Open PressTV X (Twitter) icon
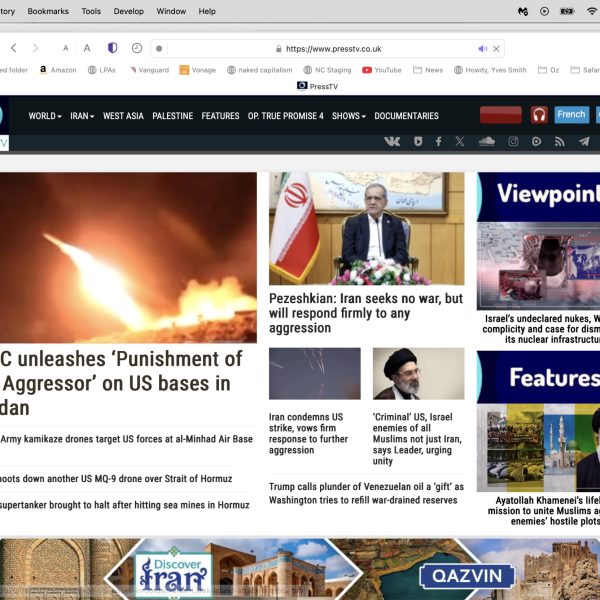The height and width of the screenshot is (600, 600). 460,142
